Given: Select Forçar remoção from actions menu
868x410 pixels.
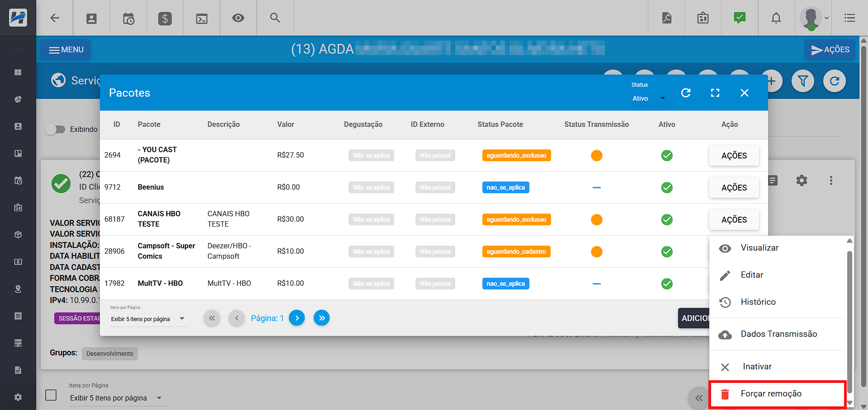Looking at the screenshot, I should (777, 394).
